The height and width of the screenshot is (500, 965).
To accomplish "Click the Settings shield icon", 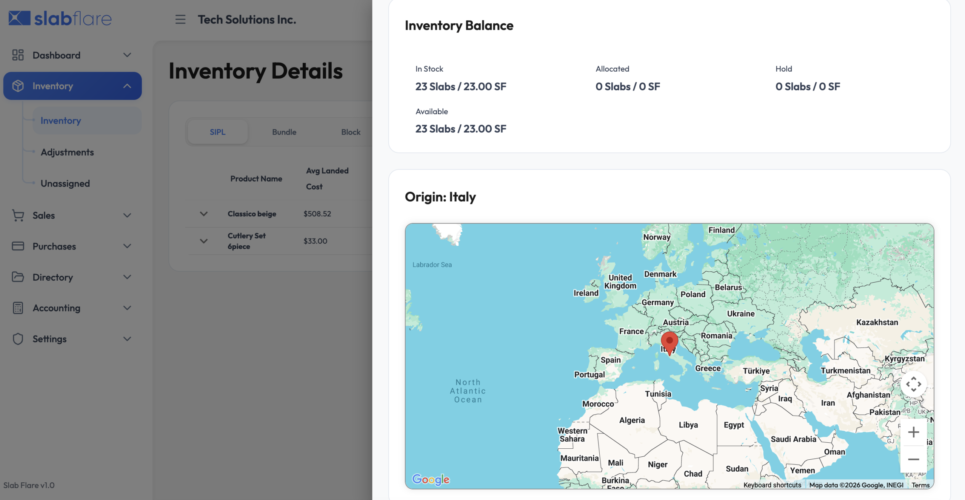I will pyautogui.click(x=18, y=339).
